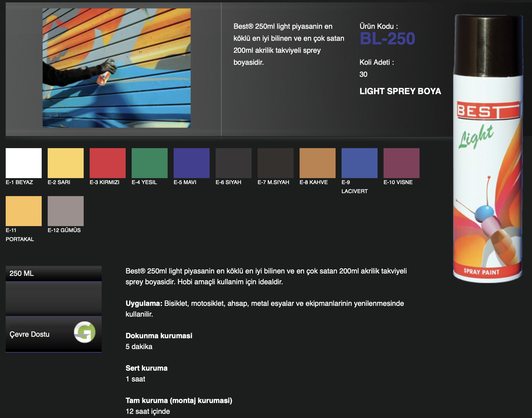Image resolution: width=532 pixels, height=418 pixels.
Task: Click the 1 saat value
Action: point(135,379)
